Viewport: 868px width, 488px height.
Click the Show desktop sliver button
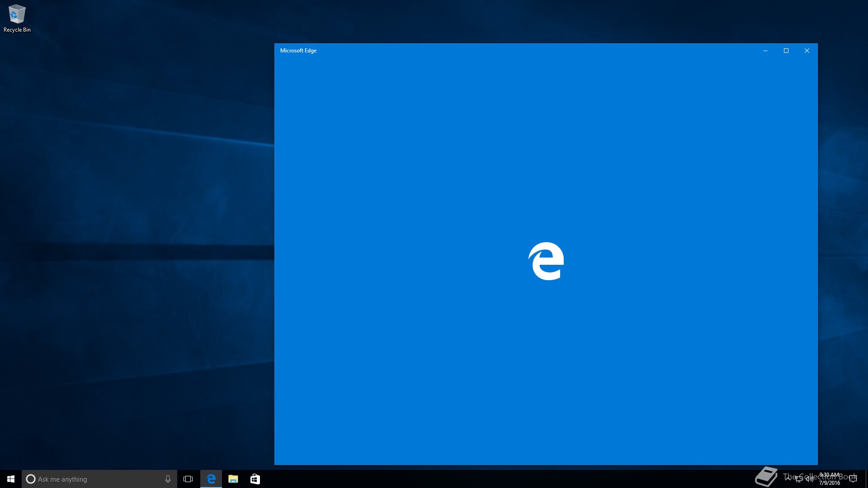866,479
